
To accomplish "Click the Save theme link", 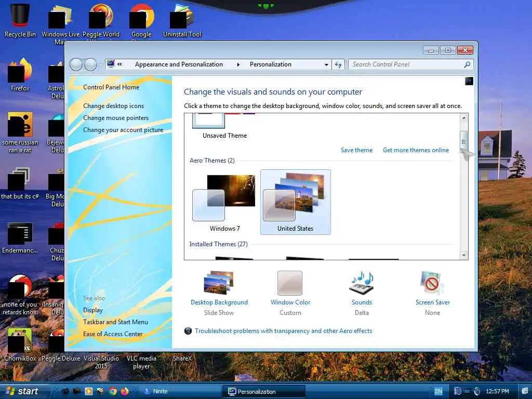I will 356,150.
